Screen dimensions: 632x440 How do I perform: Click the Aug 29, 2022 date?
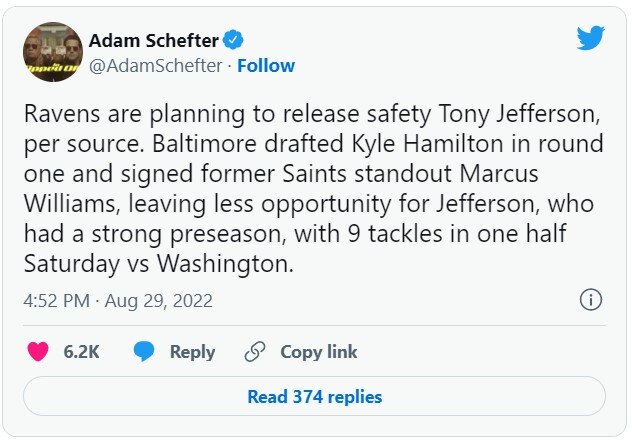160,301
